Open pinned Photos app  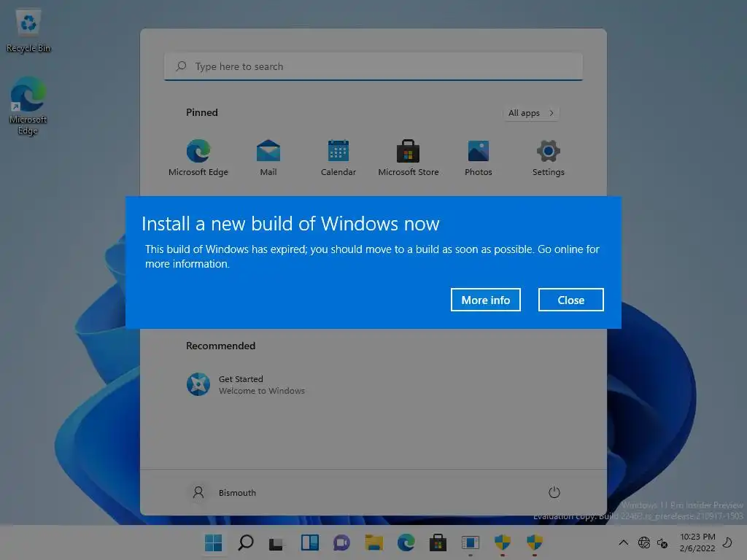point(479,157)
